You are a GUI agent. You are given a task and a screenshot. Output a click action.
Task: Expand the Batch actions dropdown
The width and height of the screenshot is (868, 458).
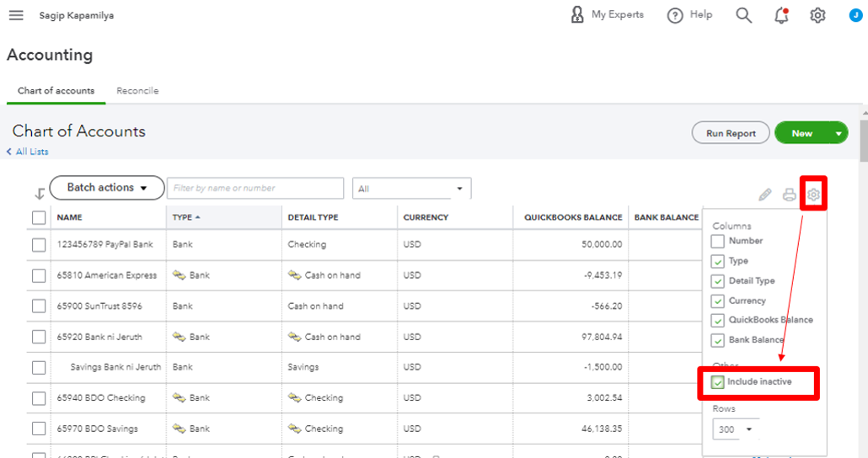click(106, 188)
